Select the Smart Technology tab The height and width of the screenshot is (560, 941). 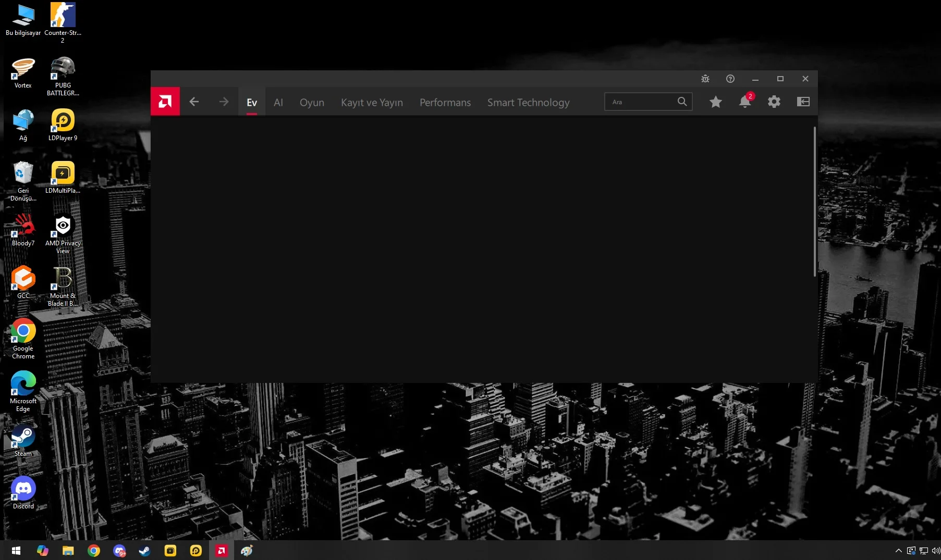pyautogui.click(x=529, y=102)
